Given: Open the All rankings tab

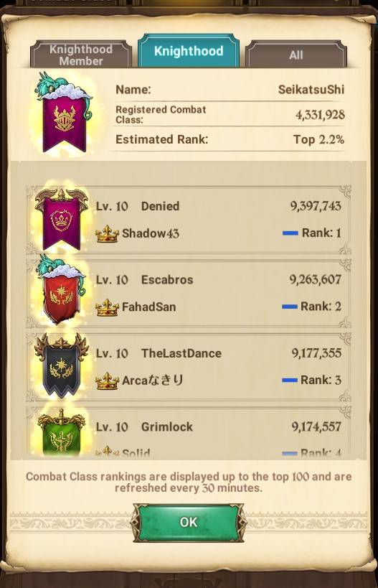Looking at the screenshot, I should tap(296, 55).
